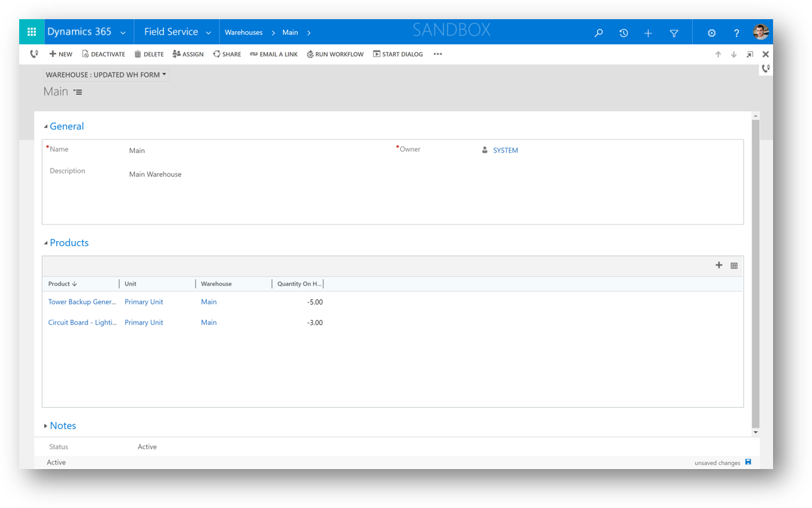The image size is (812, 508).
Task: Click START DIALOG command
Action: (398, 54)
